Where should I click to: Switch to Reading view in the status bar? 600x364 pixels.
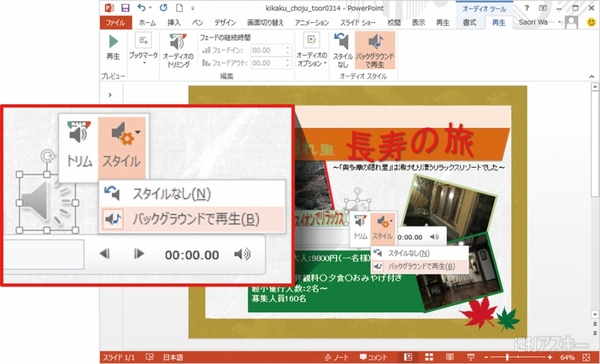(x=450, y=357)
